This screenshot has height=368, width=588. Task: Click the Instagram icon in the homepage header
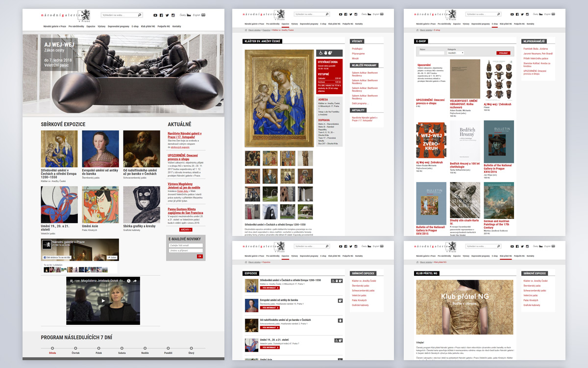(x=172, y=15)
